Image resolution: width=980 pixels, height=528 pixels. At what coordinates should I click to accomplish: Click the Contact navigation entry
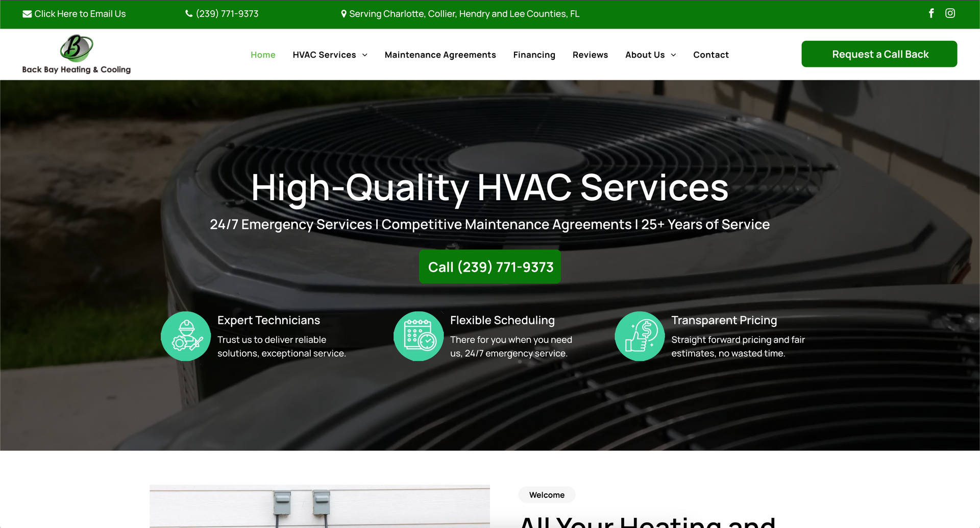(710, 55)
